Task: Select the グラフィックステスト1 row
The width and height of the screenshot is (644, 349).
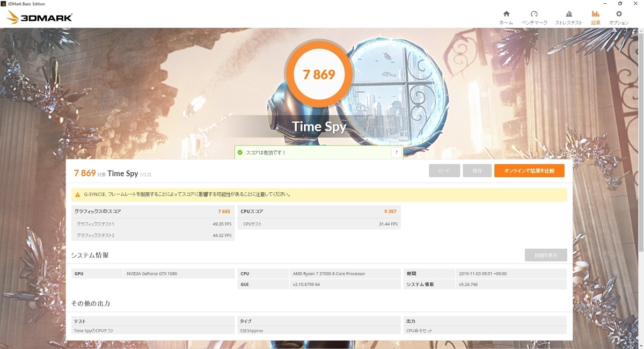Action: coord(153,224)
